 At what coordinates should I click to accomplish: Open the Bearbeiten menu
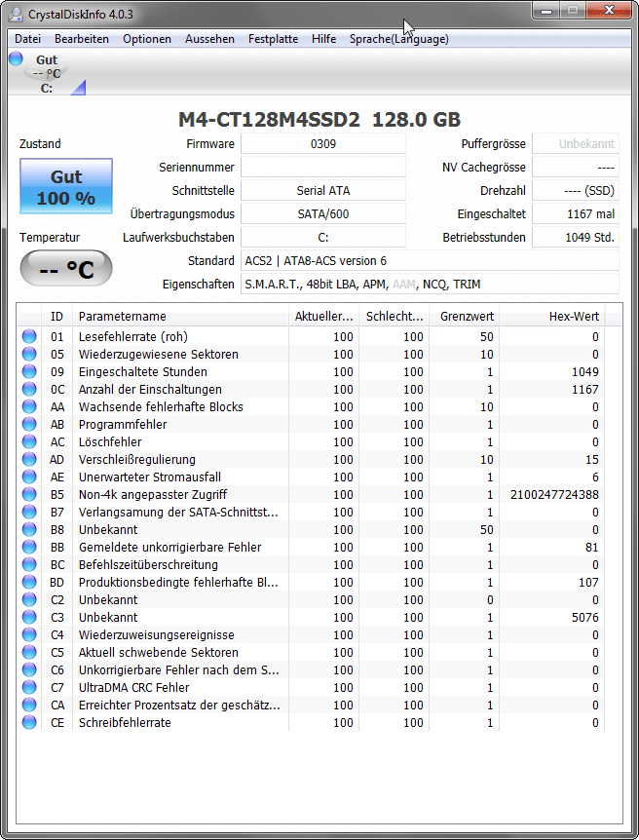82,39
